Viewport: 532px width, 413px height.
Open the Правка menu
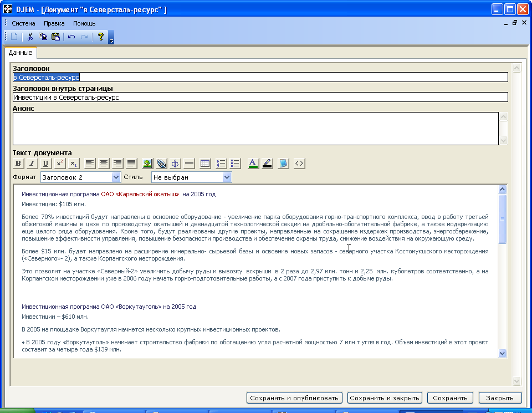pyautogui.click(x=54, y=23)
